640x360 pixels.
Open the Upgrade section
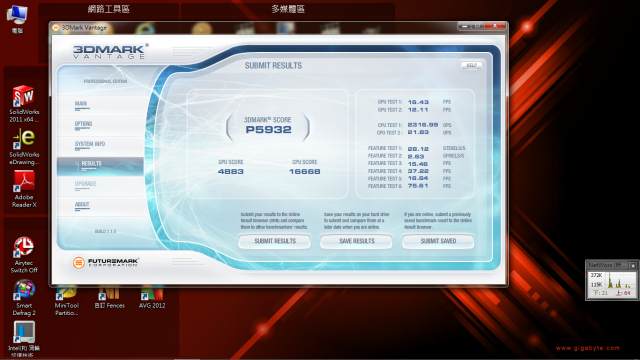(85, 184)
